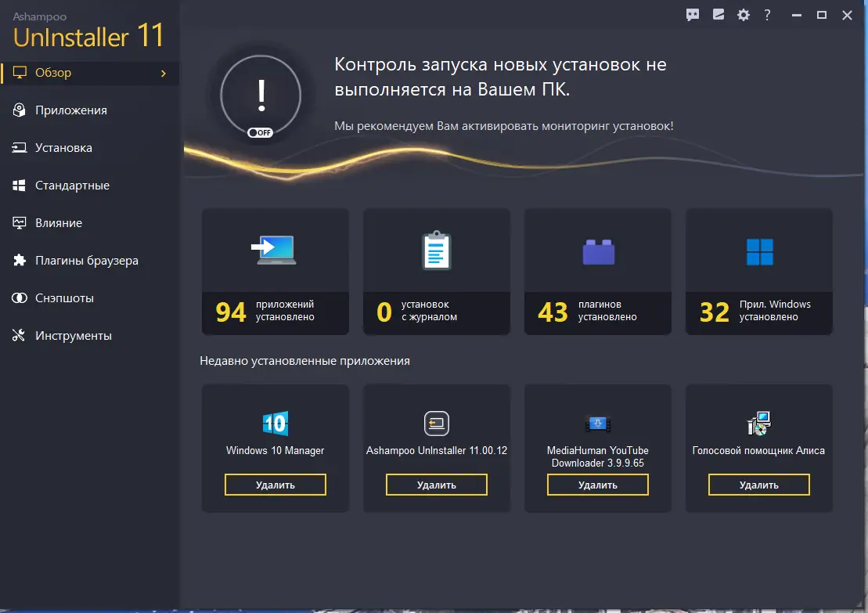Click the news/notes icon in title bar
This screenshot has height=613, width=868.
[719, 15]
